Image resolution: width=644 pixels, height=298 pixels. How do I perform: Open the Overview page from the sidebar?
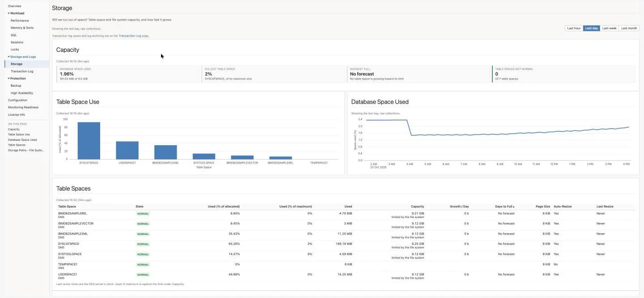[x=14, y=6]
